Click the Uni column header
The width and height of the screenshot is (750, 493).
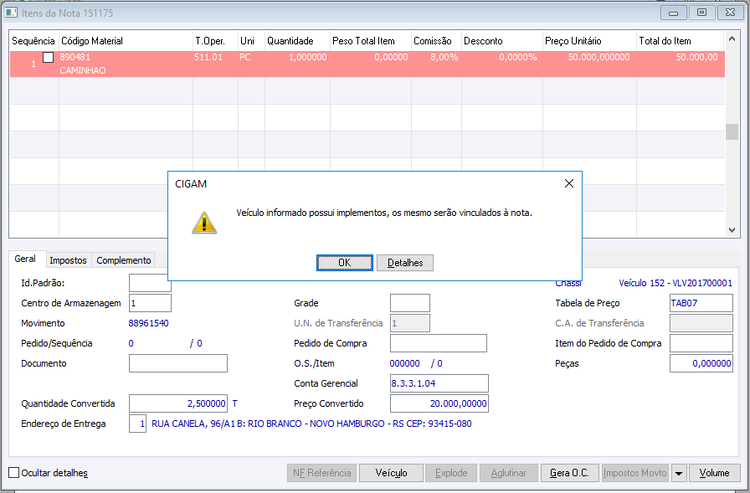tap(251, 41)
